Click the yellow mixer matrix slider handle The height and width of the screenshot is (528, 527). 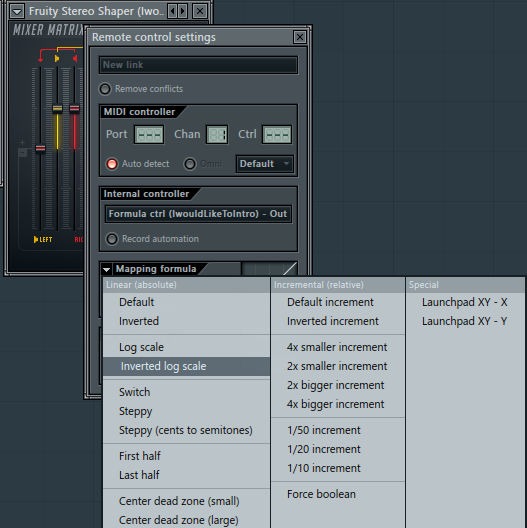click(x=57, y=108)
